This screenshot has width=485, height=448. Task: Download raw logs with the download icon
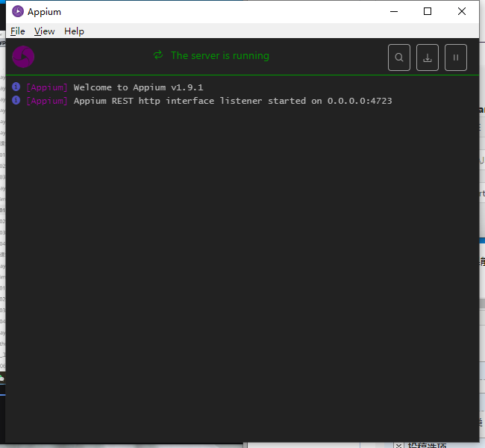pos(427,57)
